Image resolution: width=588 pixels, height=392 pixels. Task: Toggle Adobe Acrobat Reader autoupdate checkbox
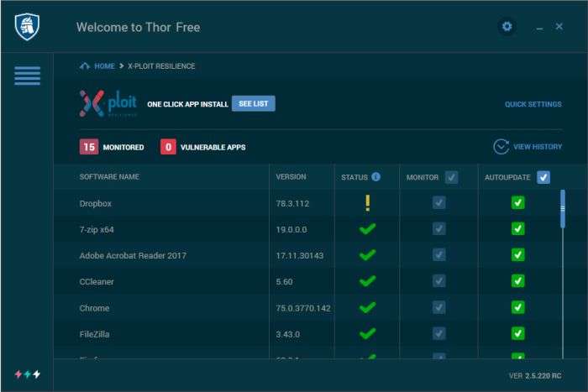pos(518,255)
